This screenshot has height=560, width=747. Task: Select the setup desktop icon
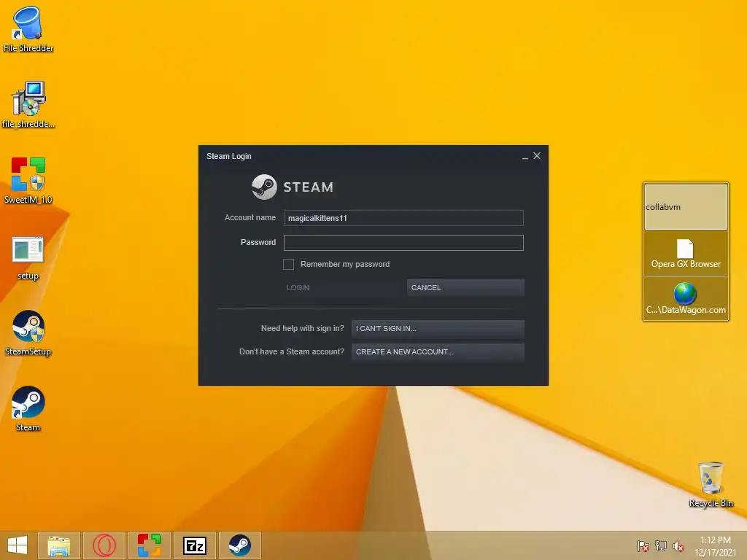point(28,257)
